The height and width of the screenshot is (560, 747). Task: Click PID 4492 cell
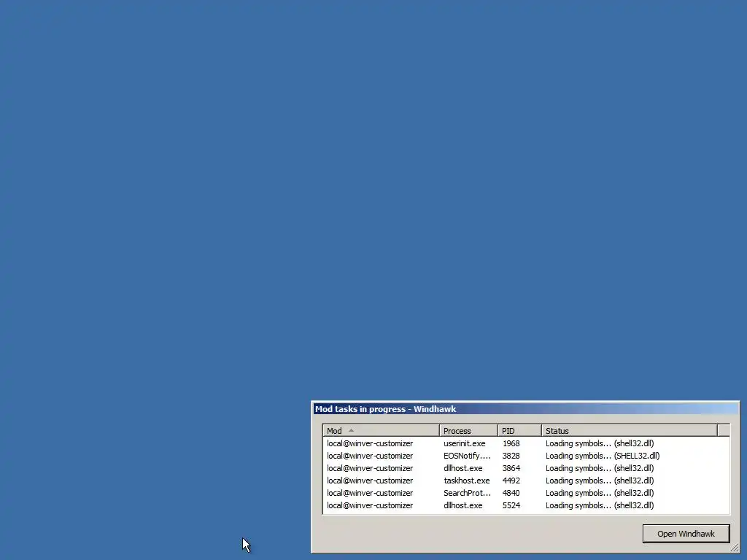click(511, 481)
